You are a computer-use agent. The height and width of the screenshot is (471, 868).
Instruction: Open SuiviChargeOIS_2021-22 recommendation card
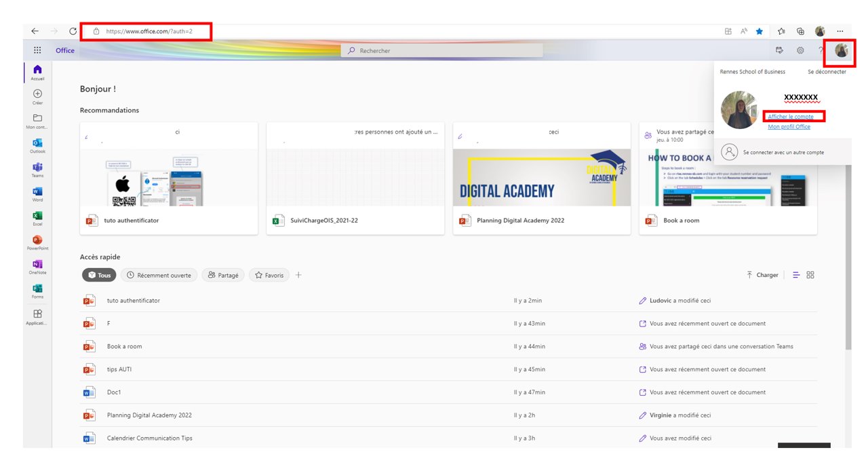355,178
